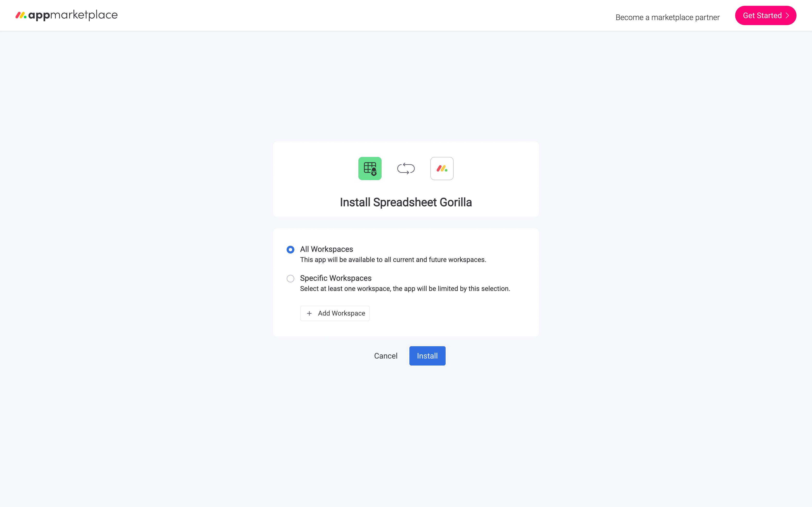Click the monday logo mark in header

[x=21, y=15]
